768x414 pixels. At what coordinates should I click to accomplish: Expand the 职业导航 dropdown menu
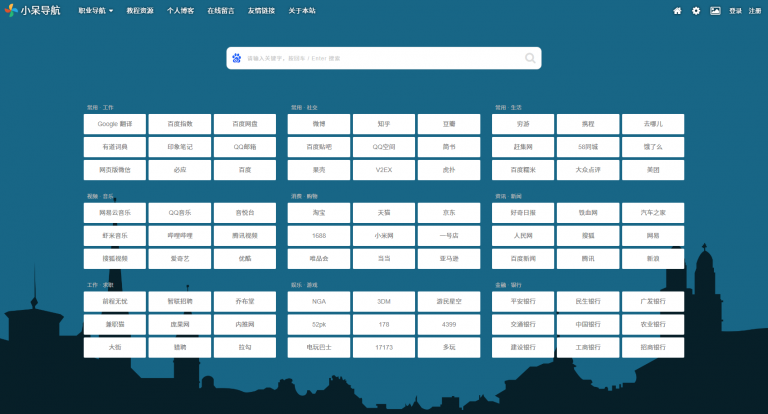(96, 11)
